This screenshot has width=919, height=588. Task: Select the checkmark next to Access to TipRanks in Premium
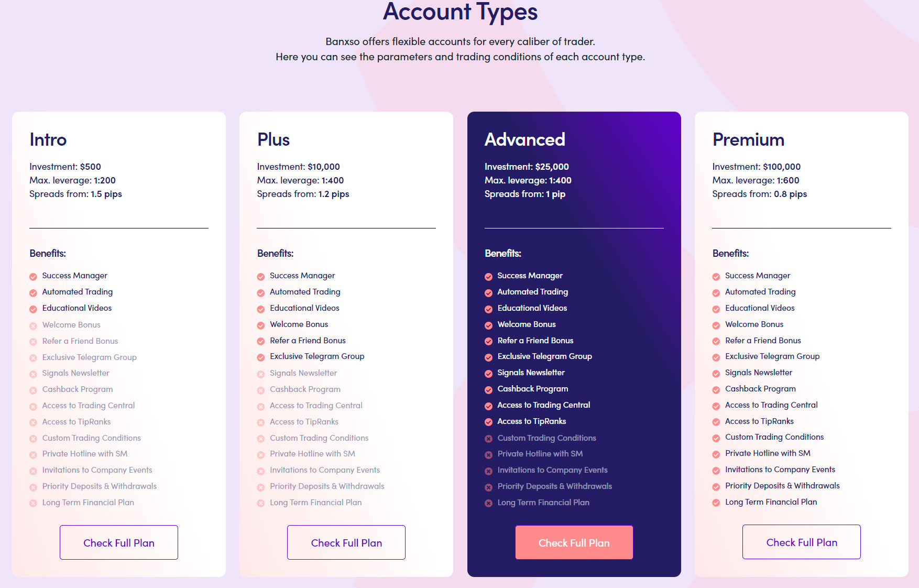[716, 421]
